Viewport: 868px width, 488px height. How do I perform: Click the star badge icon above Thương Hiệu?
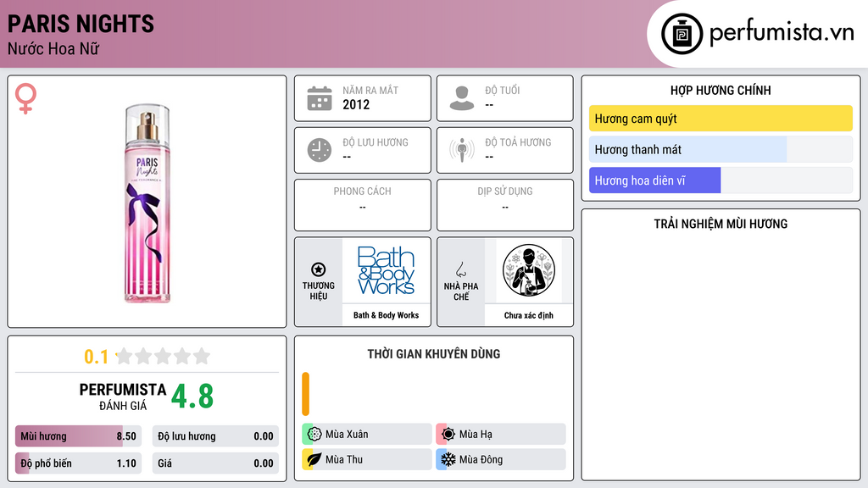tap(319, 269)
